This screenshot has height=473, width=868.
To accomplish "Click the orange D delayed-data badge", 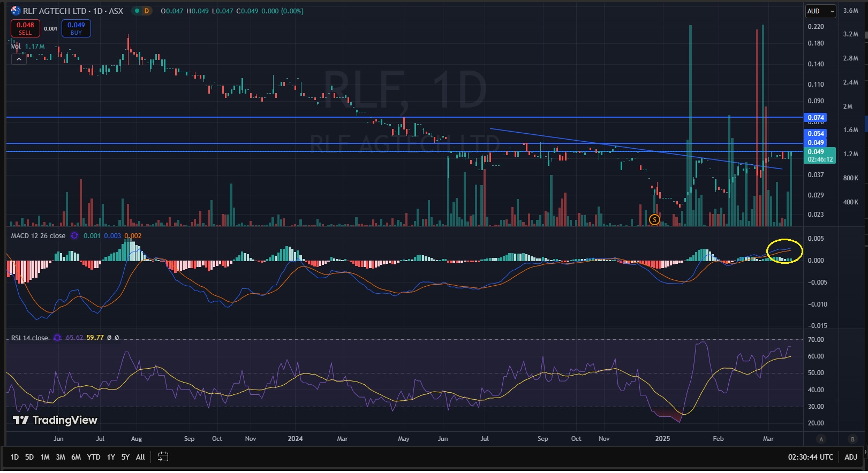I will coord(146,11).
